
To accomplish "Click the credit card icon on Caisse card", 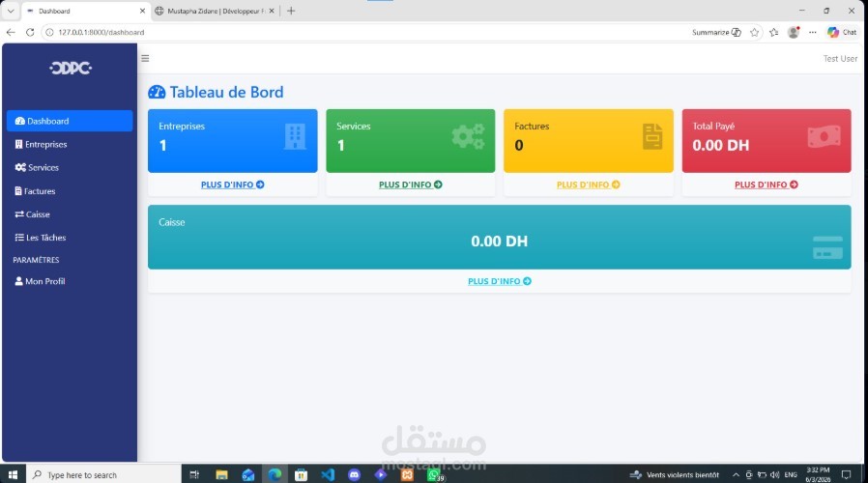I will coord(827,247).
